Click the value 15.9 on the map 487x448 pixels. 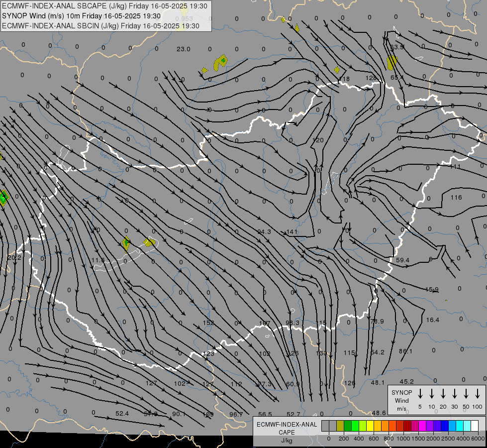[432, 289]
